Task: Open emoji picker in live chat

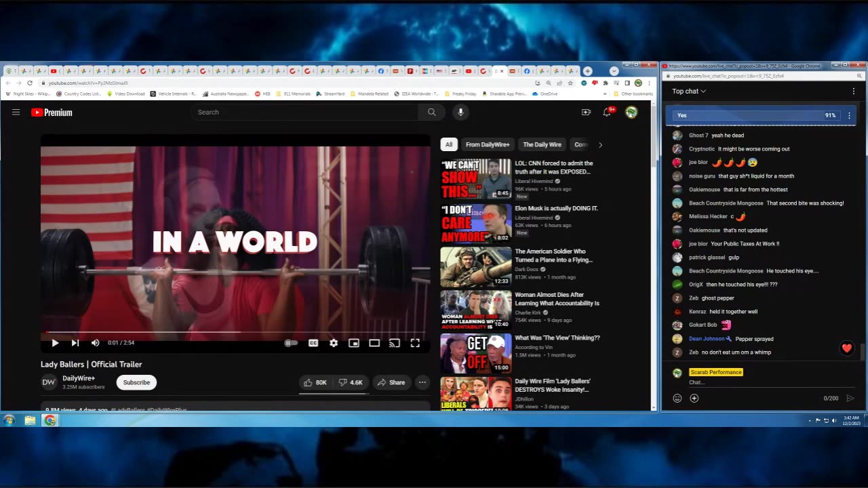Action: (x=677, y=398)
